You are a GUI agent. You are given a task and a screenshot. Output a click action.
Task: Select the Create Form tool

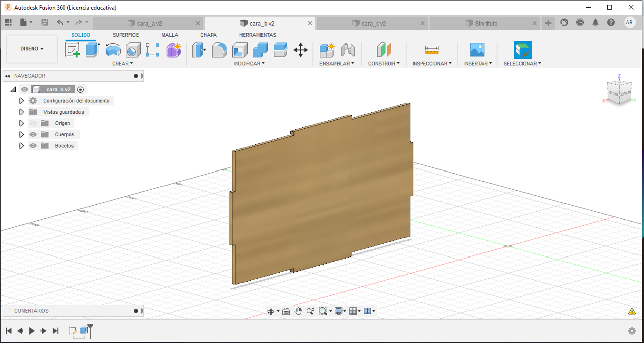[174, 50]
